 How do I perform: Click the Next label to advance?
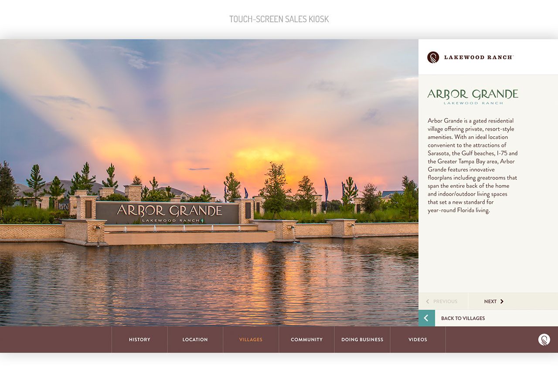[x=490, y=301]
